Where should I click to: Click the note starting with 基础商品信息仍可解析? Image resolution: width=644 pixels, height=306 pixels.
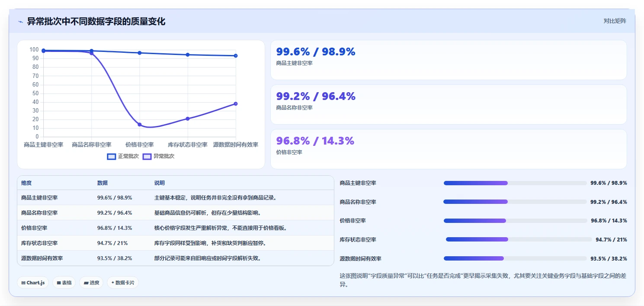coord(208,213)
